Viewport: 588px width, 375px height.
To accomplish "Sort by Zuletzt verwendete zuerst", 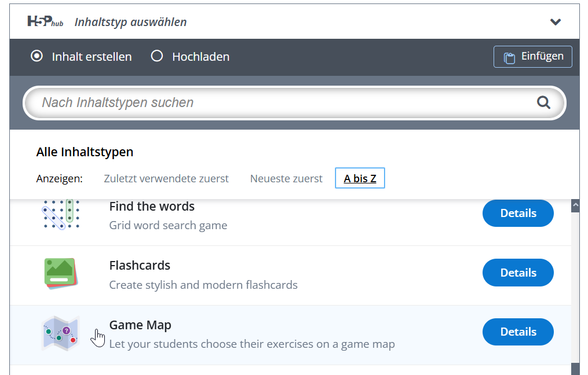I will click(166, 179).
